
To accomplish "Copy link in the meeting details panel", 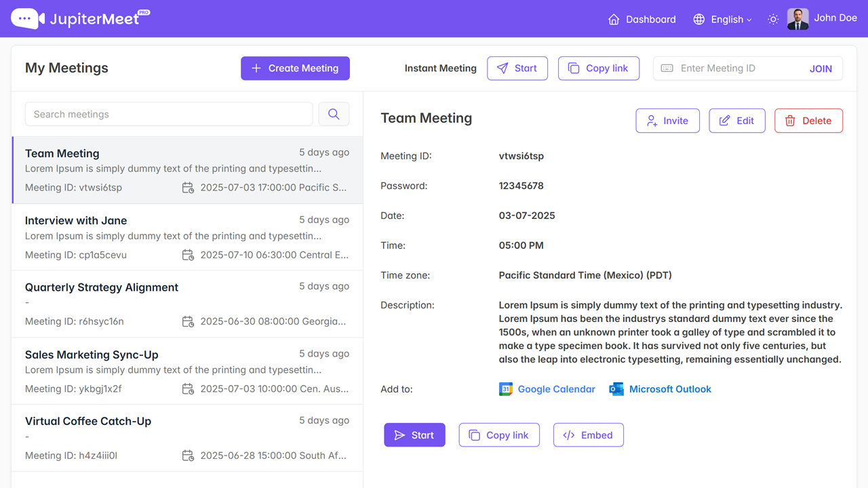I will (499, 435).
